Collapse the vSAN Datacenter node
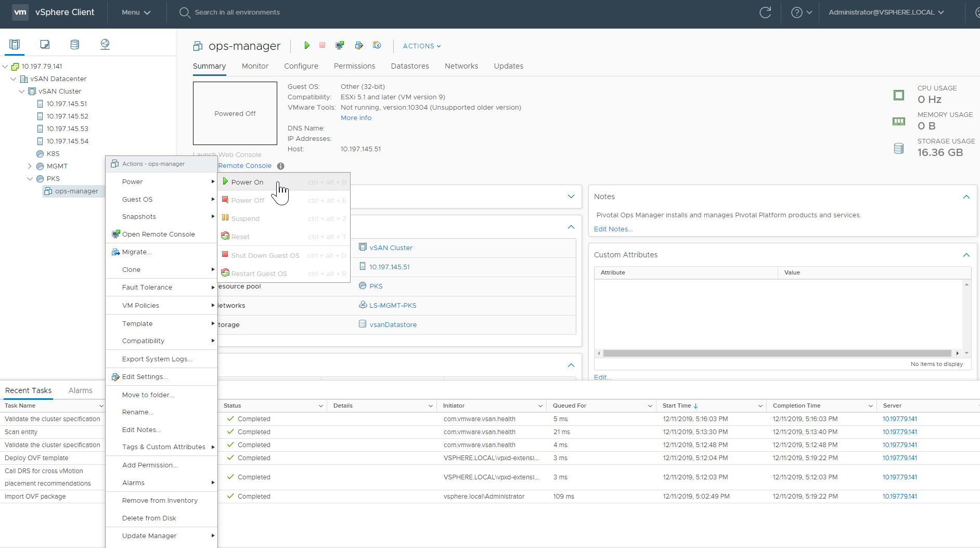 coord(14,79)
